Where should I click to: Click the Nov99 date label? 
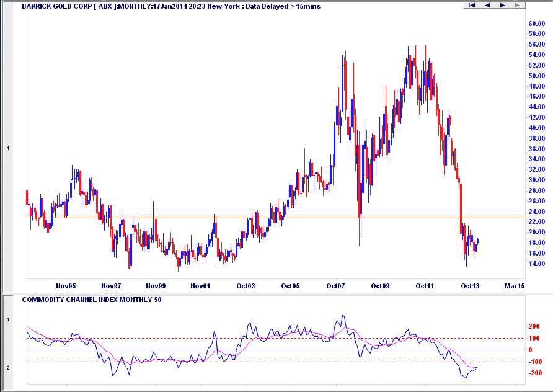click(x=156, y=286)
